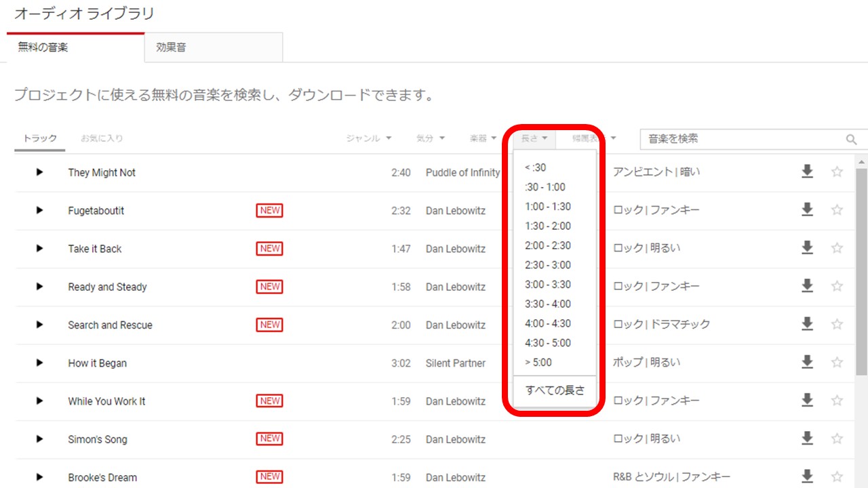Choose the 4:30 - 5:00 length option
The width and height of the screenshot is (868, 488).
click(x=555, y=343)
